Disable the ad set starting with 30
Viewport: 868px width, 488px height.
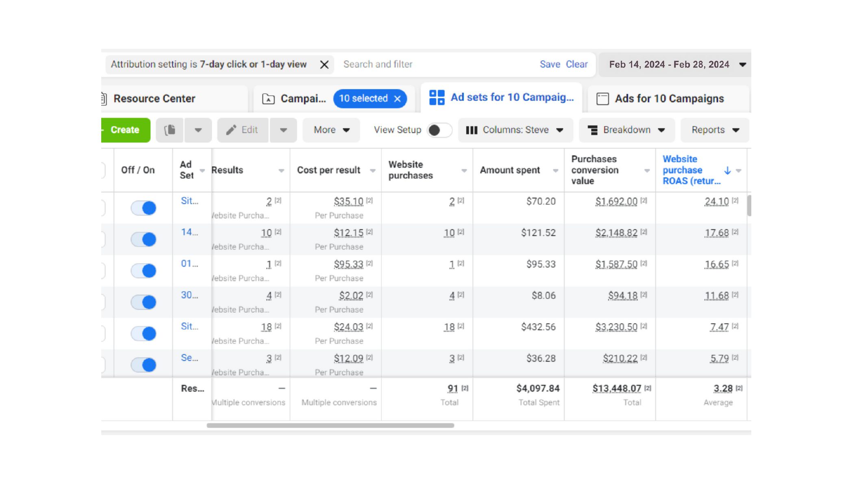pos(144,302)
